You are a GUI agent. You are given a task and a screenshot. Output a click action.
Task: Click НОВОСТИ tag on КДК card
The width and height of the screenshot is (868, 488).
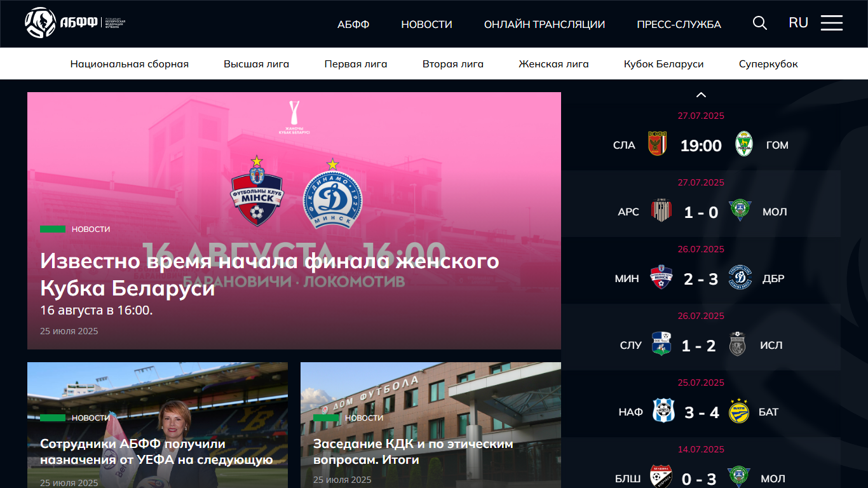(364, 417)
